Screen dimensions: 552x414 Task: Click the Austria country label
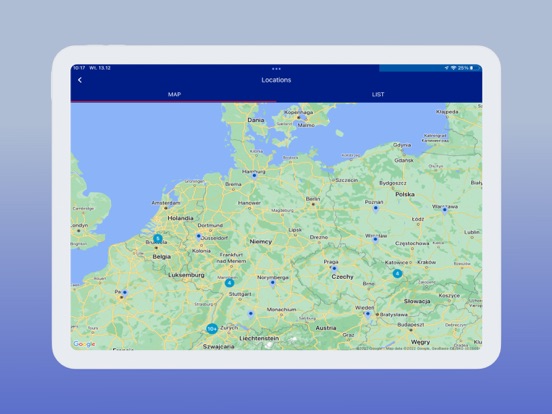[326, 328]
